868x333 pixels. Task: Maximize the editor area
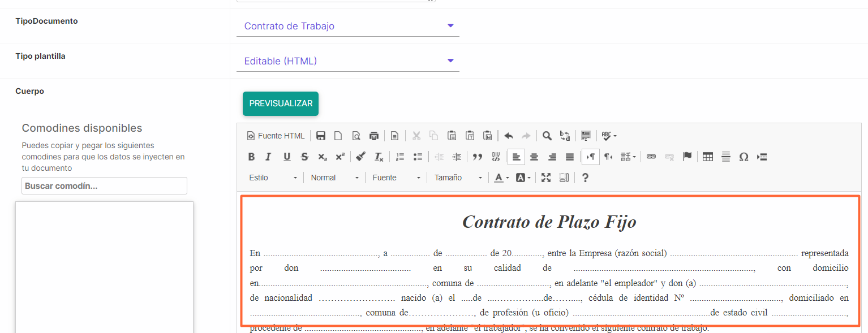pyautogui.click(x=546, y=178)
